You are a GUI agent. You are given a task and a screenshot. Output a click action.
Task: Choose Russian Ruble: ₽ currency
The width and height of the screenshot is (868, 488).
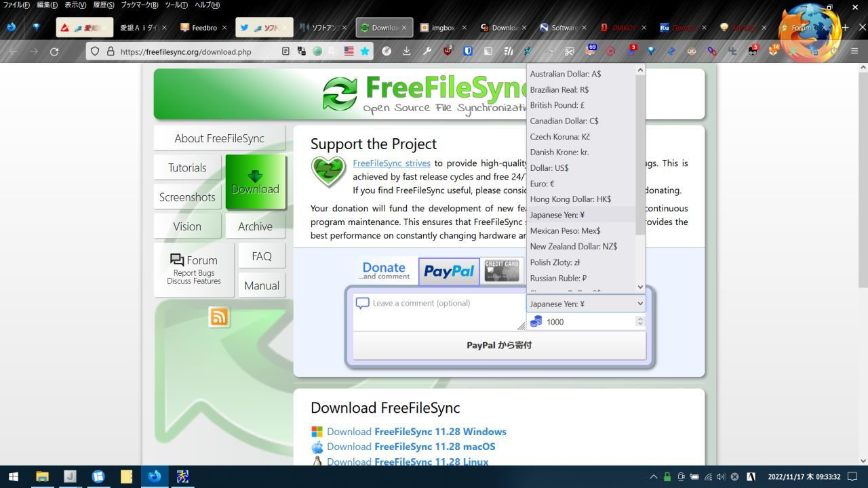point(581,278)
